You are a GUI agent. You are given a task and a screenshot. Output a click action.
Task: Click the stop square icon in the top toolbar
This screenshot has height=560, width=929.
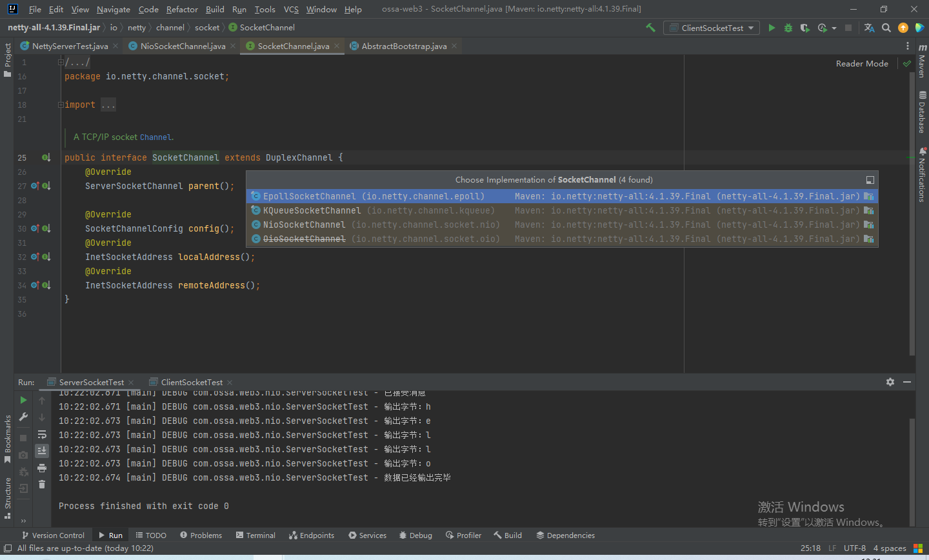pos(848,28)
